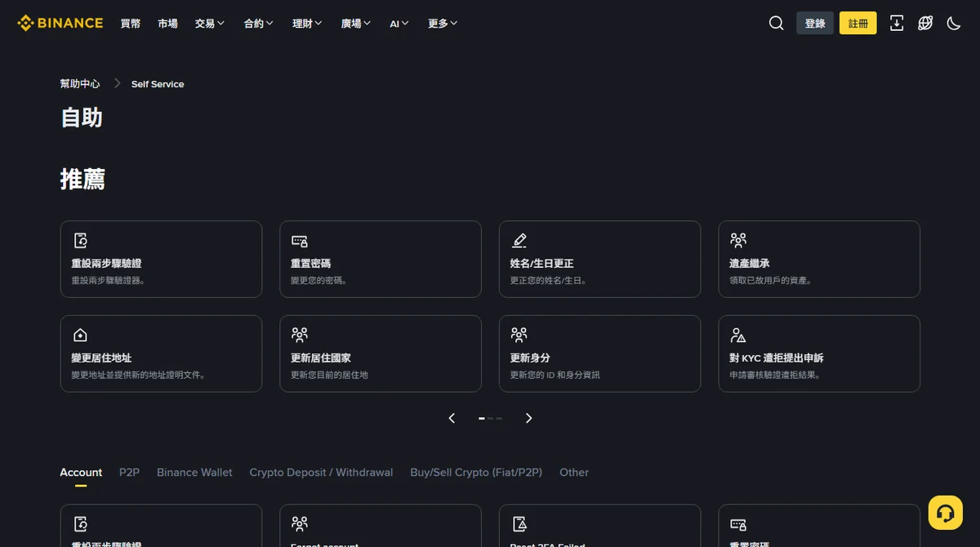
Task: Expand the 合約 dropdown menu
Action: pos(259,24)
